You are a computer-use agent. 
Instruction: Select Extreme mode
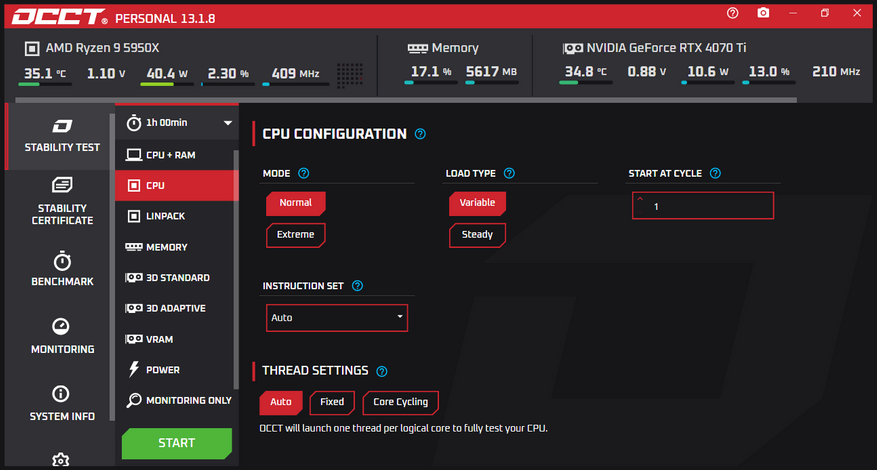pos(295,235)
